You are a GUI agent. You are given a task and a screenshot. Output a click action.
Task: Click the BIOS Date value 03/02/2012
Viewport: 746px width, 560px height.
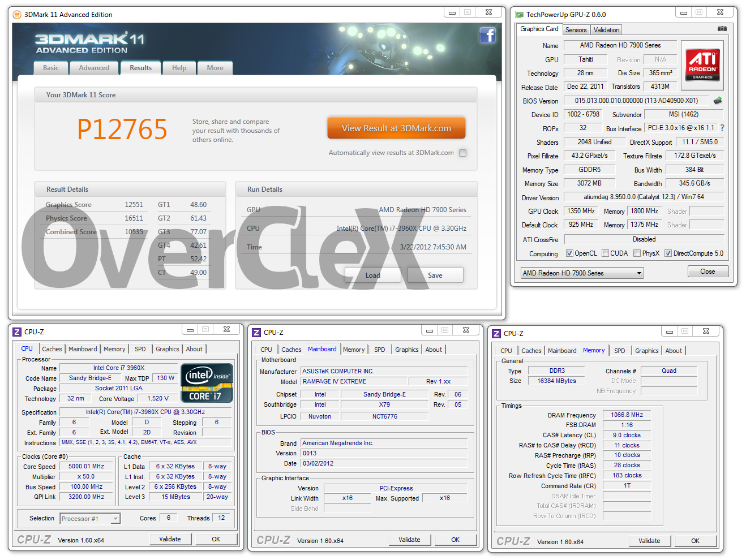coord(384,463)
